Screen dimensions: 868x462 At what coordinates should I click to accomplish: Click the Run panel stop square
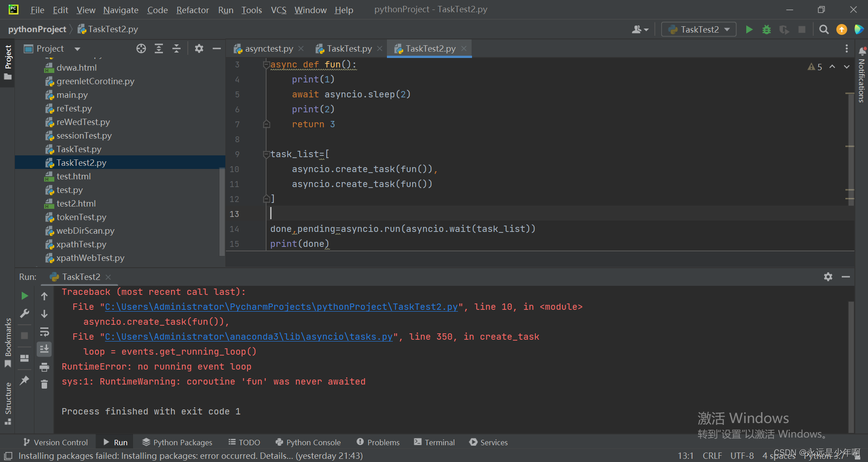click(x=25, y=336)
